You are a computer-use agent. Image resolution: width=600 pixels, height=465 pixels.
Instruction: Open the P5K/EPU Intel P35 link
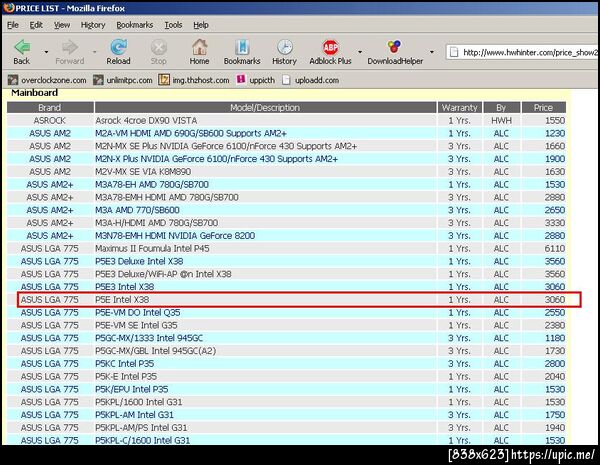[132, 389]
